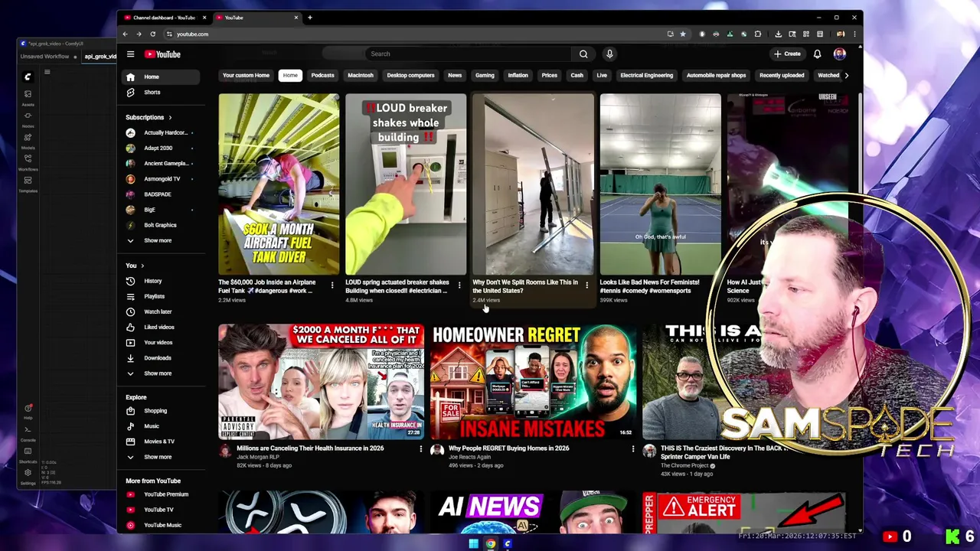Open Movies & TV under Explore

[x=161, y=441]
